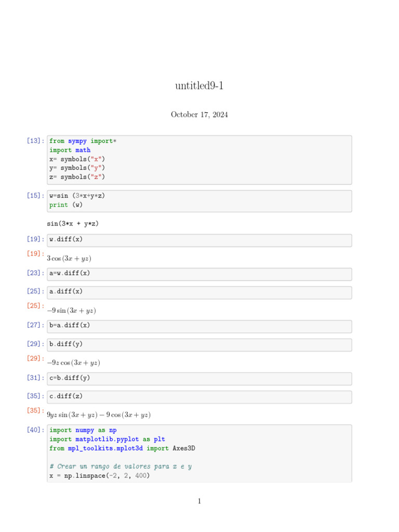The image size is (399, 532).
Task: Click the line "import matplotlib.pyplot as plt"
Action: (107, 440)
